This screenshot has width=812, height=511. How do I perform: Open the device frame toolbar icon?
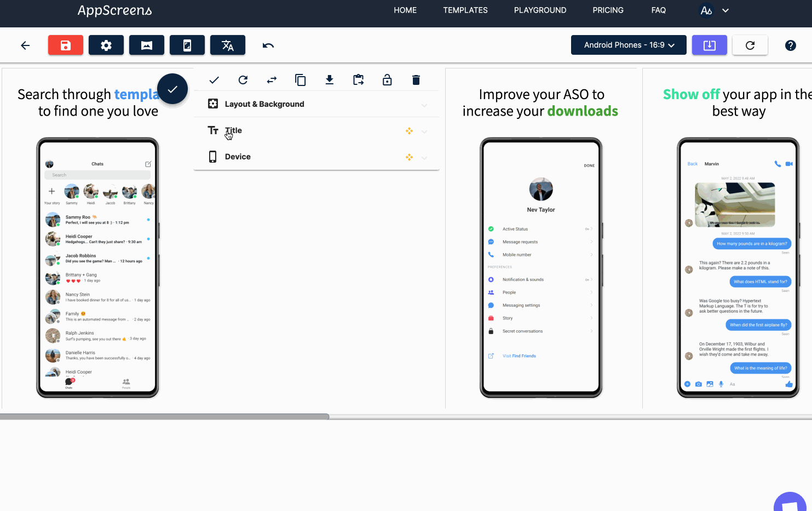click(187, 45)
